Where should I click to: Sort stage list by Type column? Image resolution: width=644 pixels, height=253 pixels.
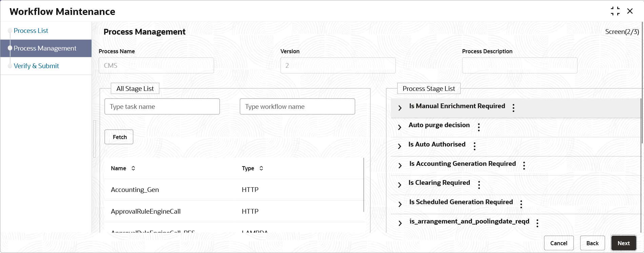(x=261, y=168)
